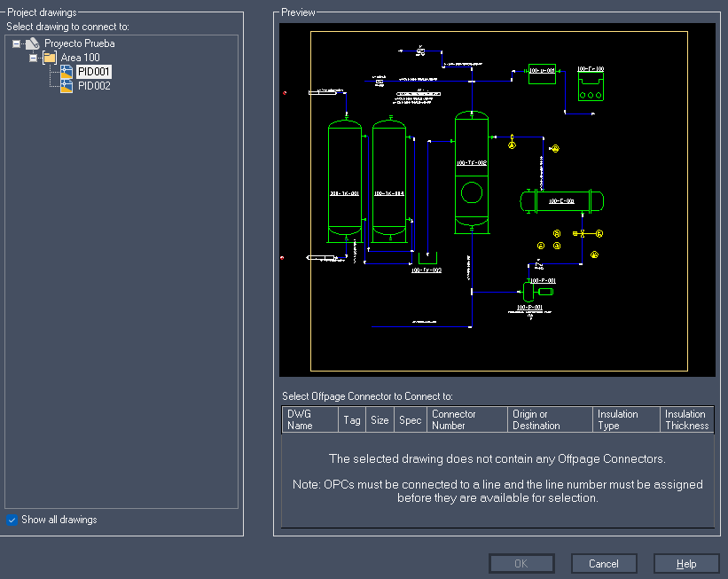Collapse the Area 100 folder node
728x579 pixels.
pyautogui.click(x=33, y=58)
